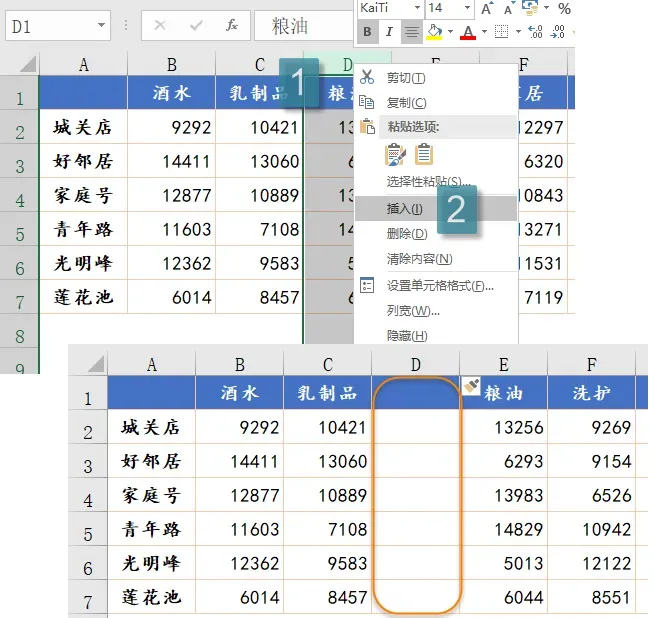654x618 pixels.
Task: Click cell 10889 in top sheet
Action: point(259,195)
